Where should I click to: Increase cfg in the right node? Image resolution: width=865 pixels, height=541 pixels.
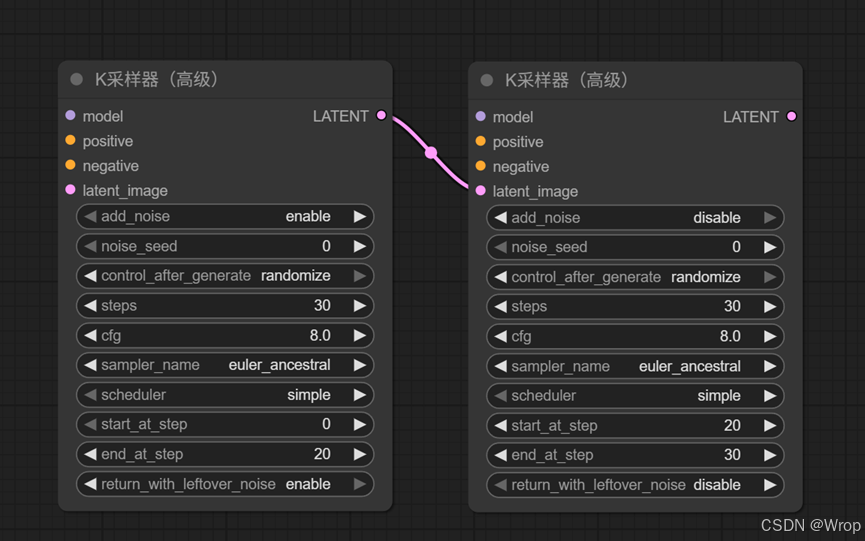point(770,336)
